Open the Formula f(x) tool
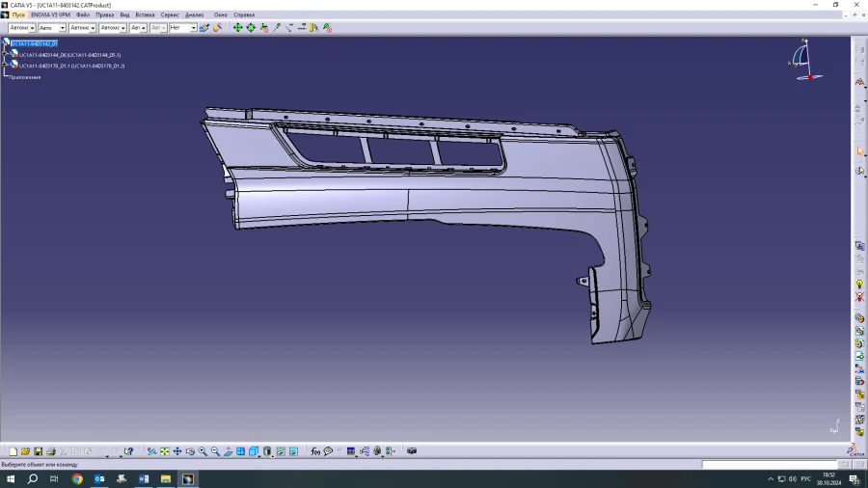868x488 pixels. coord(315,451)
